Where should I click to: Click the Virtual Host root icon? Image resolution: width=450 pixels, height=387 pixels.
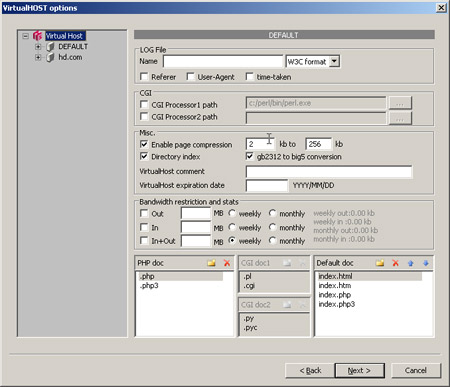tap(37, 36)
